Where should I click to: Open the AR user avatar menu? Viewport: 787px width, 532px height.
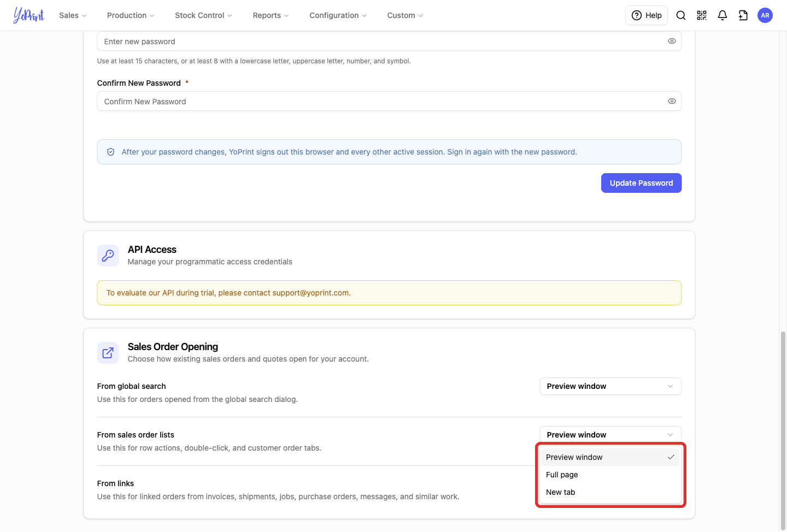click(x=765, y=15)
